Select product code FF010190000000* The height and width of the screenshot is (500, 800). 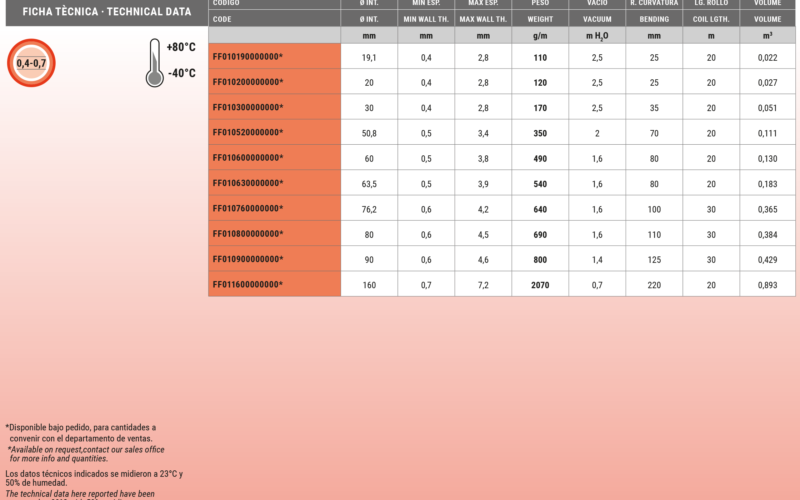pos(248,57)
